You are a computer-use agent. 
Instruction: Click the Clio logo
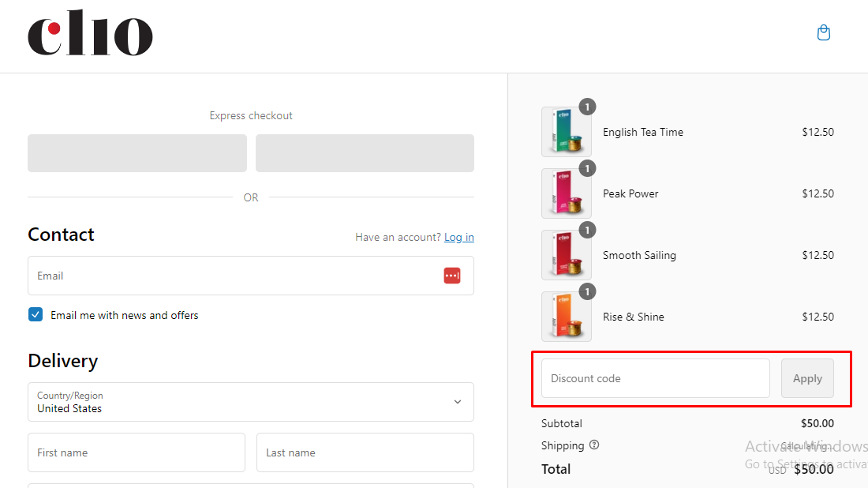(90, 32)
